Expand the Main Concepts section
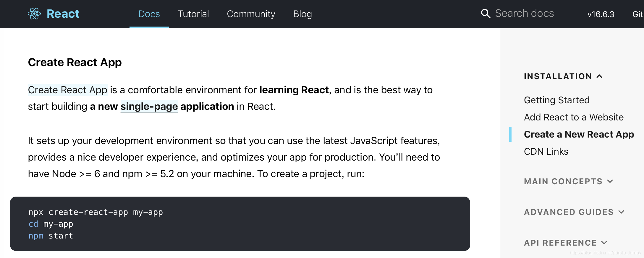The height and width of the screenshot is (258, 644). 569,181
